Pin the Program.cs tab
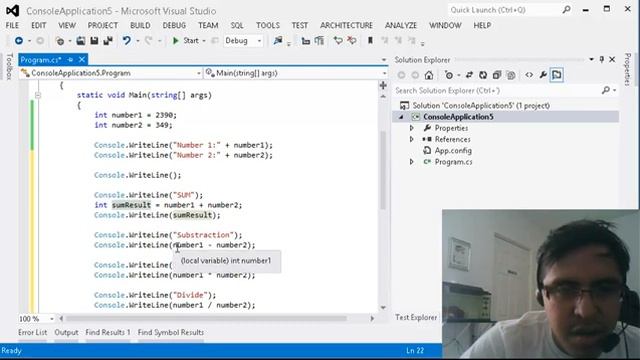The height and width of the screenshot is (360, 640). [x=70, y=60]
